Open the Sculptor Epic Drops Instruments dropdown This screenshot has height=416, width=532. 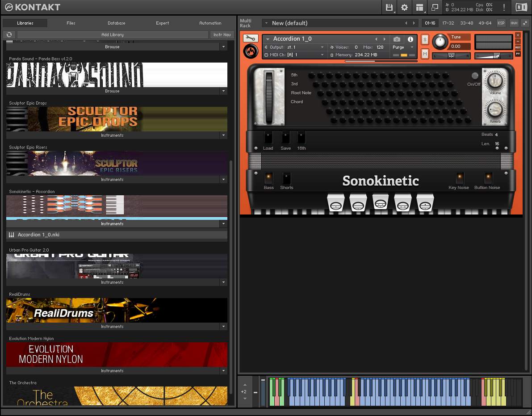223,135
